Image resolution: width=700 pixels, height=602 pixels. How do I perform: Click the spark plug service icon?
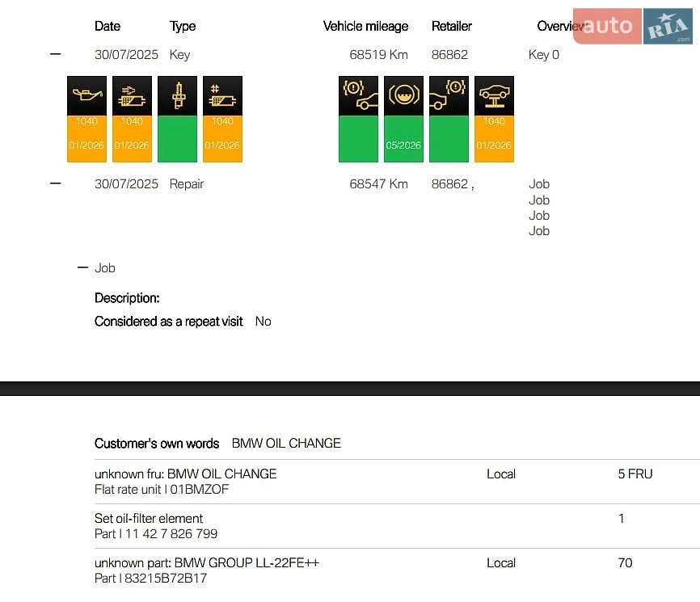coord(177,95)
